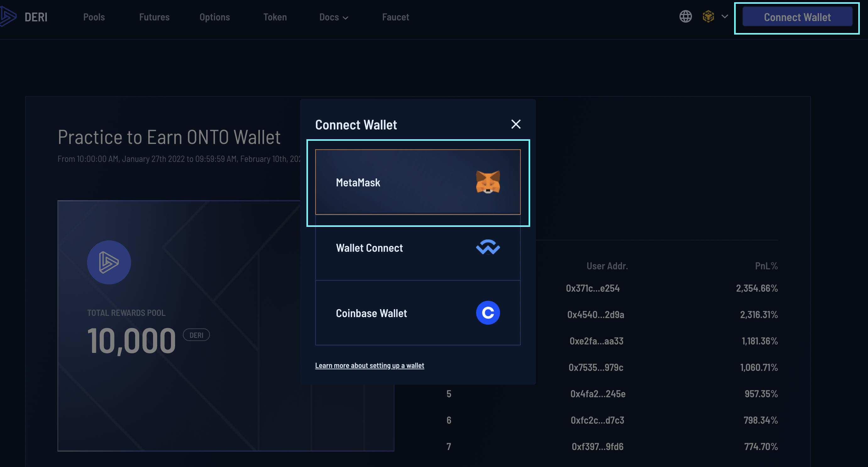The width and height of the screenshot is (868, 467).
Task: Click rank number 6 in leaderboard
Action: click(449, 420)
